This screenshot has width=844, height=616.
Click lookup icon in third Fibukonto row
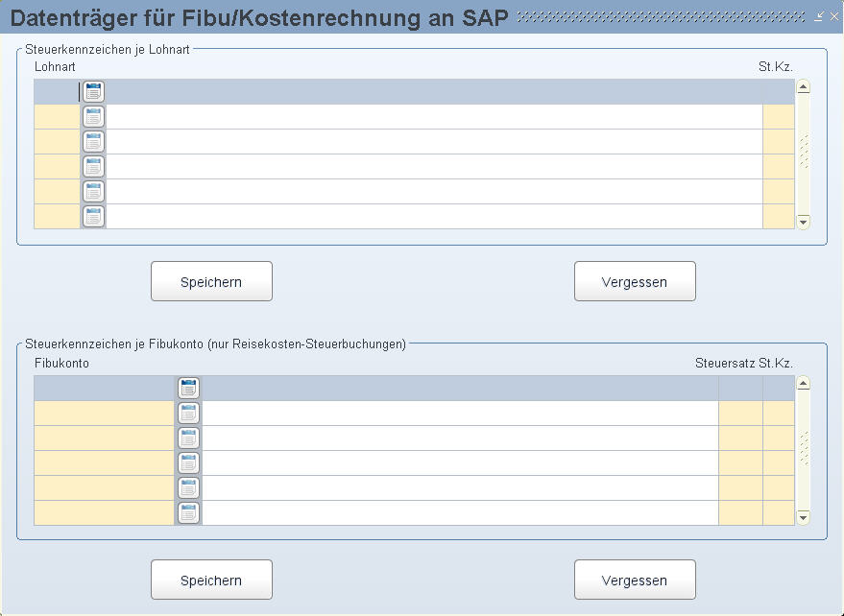188,438
